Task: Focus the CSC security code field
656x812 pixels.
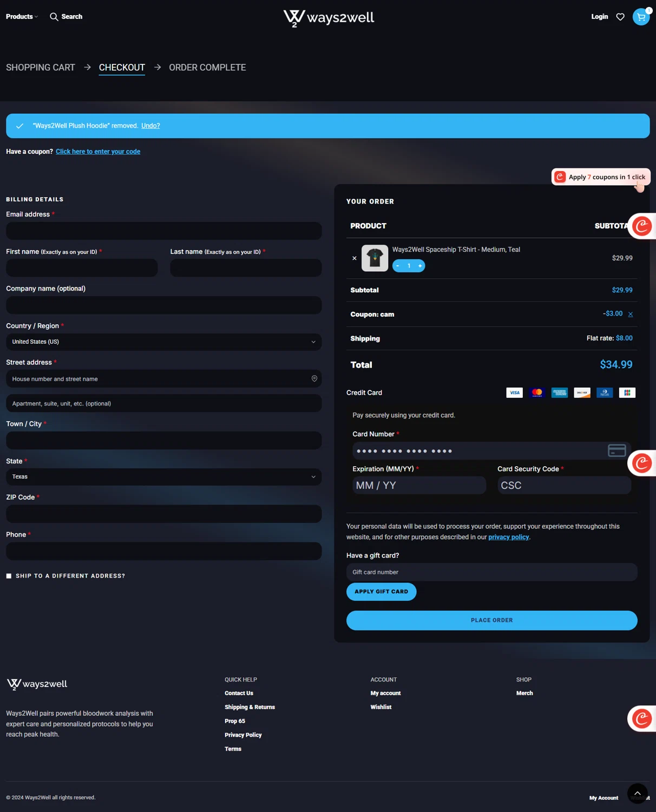Action: tap(564, 485)
